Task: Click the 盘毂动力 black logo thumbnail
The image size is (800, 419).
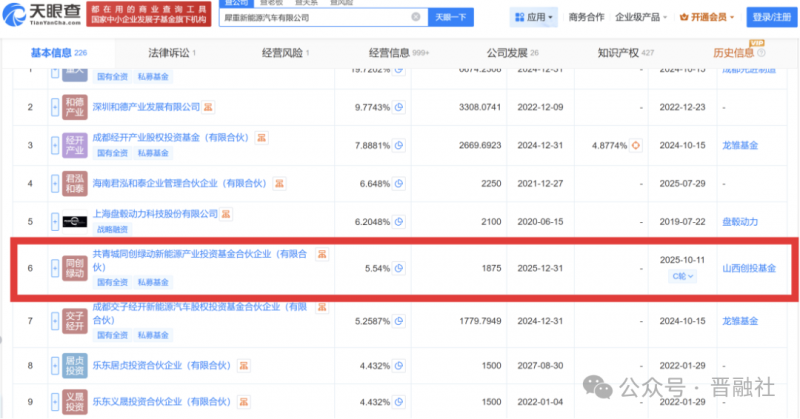Action: click(74, 221)
